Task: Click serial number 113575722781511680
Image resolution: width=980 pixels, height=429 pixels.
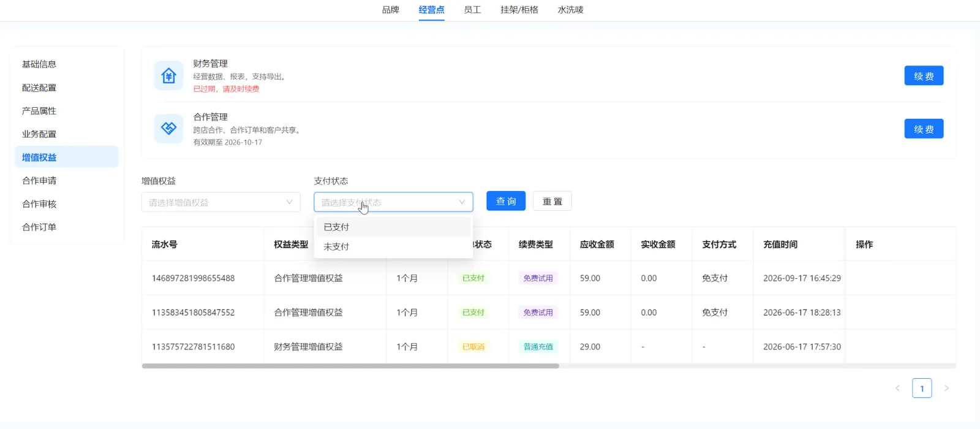Action: [194, 347]
